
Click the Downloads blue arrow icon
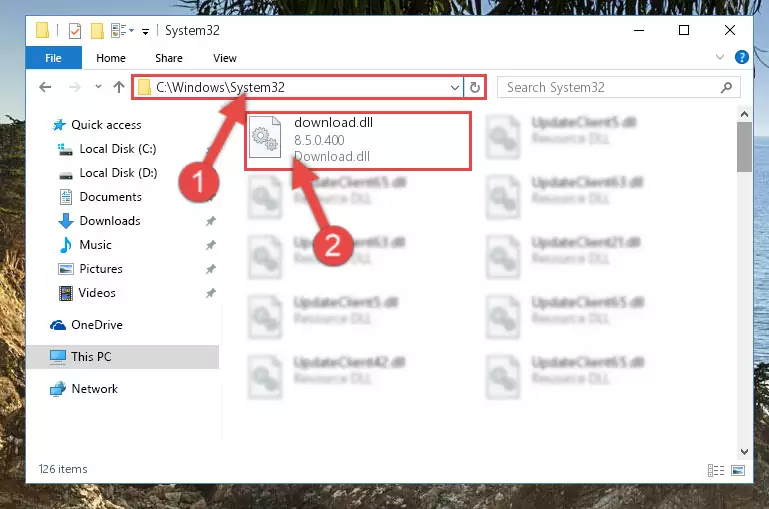pyautogui.click(x=65, y=221)
